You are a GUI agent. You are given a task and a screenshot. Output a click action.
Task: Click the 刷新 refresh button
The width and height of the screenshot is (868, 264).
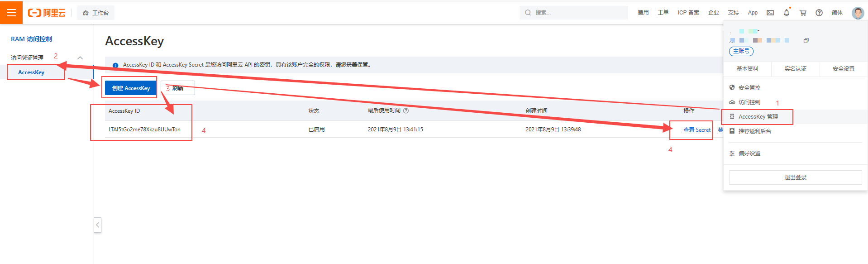click(178, 88)
